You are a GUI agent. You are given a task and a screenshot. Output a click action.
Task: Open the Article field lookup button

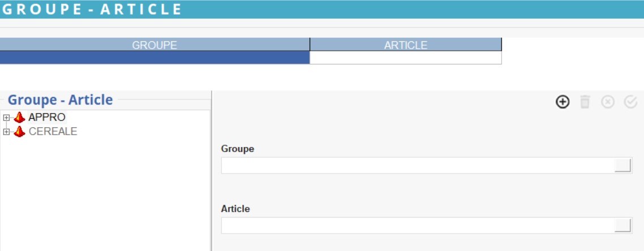pos(622,226)
